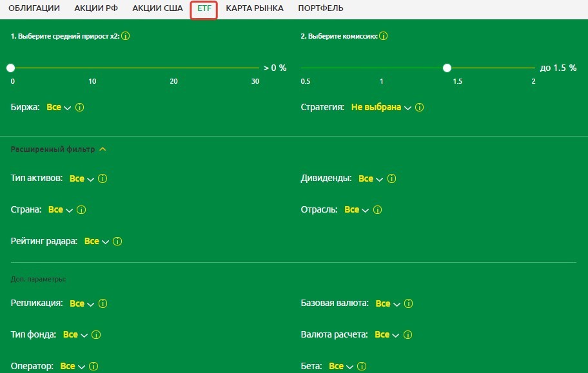Viewport: 588px width, 373px height.
Task: Expand the Страна dropdown
Action: point(60,210)
